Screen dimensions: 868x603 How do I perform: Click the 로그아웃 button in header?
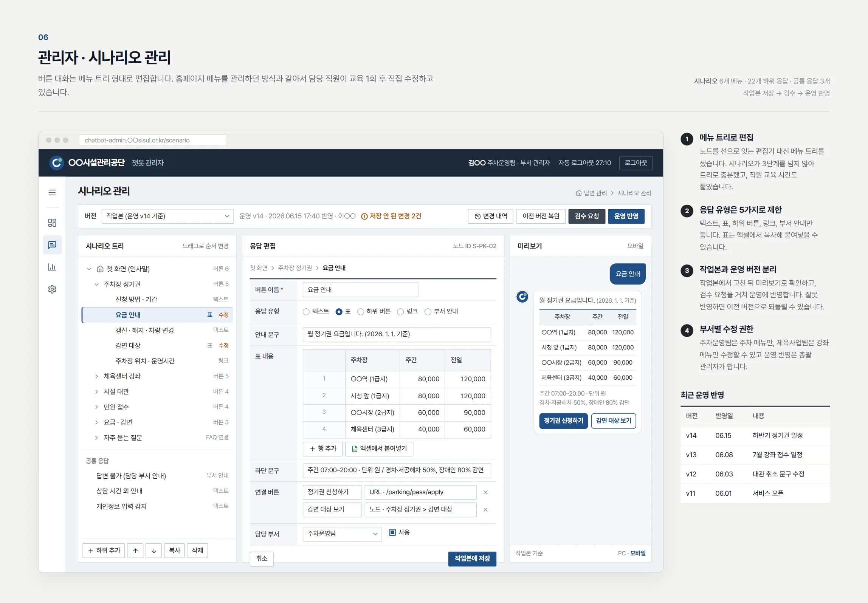(636, 163)
